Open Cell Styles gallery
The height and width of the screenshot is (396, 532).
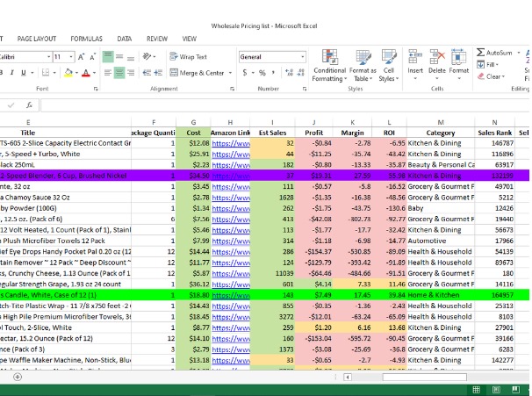(389, 66)
